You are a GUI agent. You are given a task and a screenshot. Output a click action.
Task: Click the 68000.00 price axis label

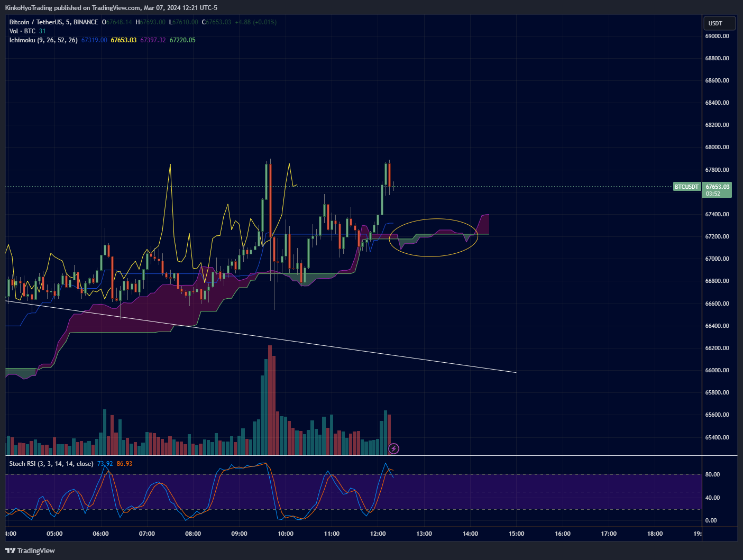point(717,147)
